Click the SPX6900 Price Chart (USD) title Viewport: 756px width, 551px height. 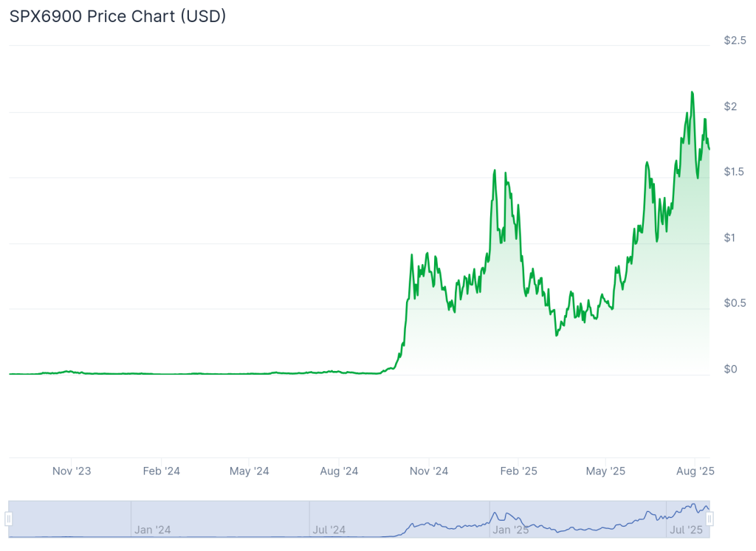117,16
